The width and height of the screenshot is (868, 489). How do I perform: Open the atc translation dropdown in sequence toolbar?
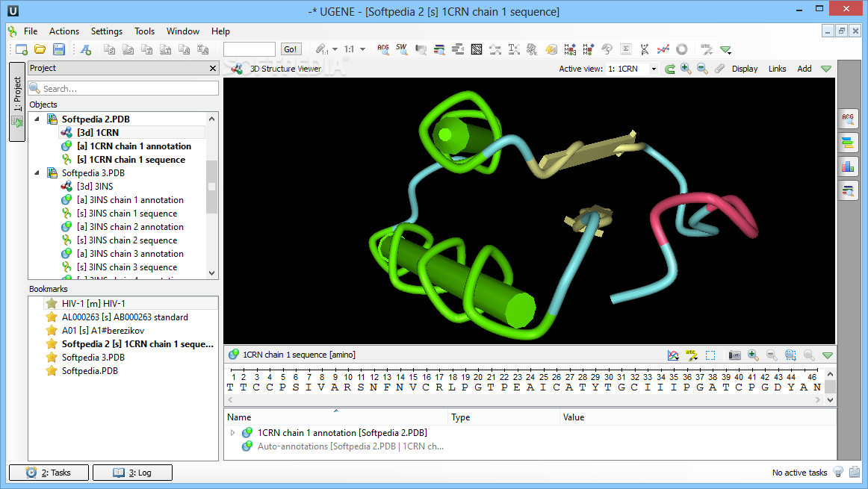coord(692,355)
